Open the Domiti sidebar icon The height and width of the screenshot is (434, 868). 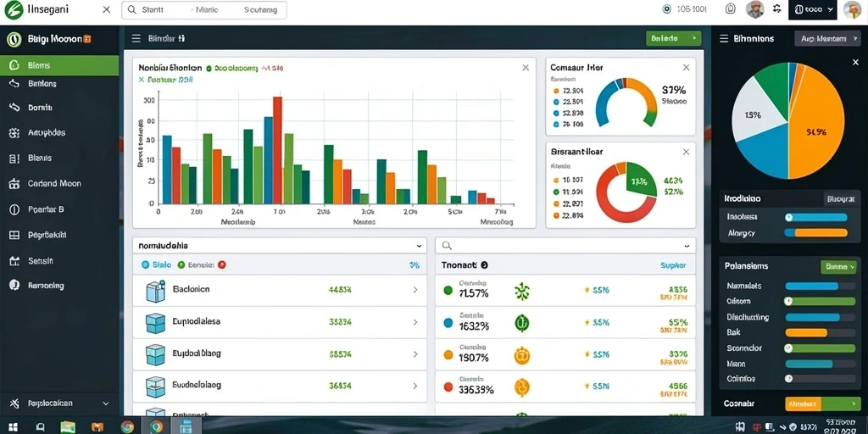click(x=14, y=108)
